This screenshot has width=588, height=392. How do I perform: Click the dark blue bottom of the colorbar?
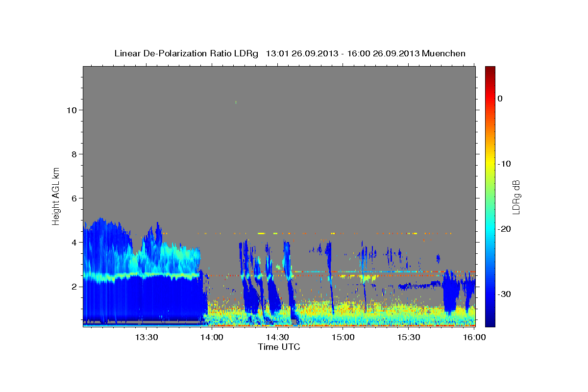click(490, 322)
